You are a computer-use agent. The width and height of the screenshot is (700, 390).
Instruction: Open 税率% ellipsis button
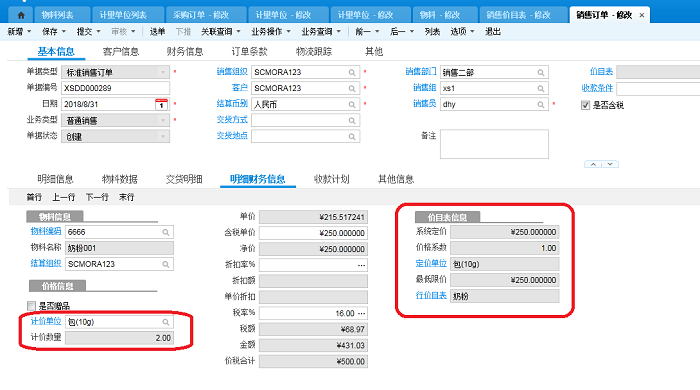[362, 313]
